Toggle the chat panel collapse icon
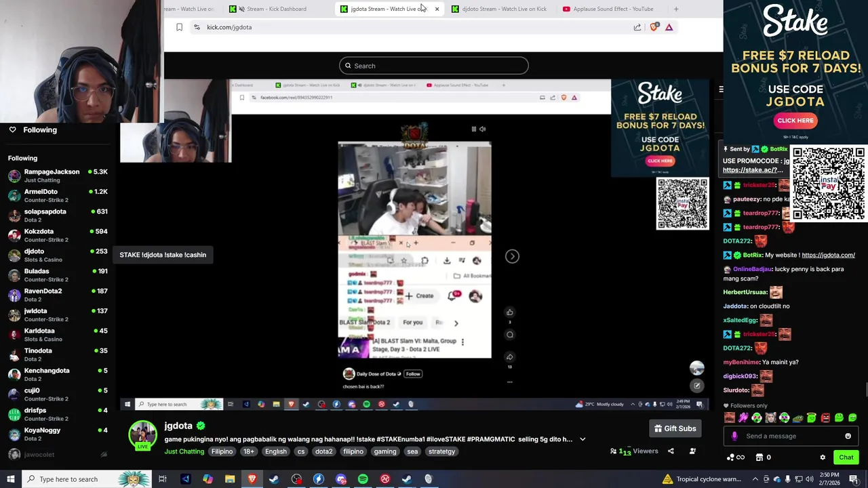Screen dimensions: 868x488 (x=720, y=89)
